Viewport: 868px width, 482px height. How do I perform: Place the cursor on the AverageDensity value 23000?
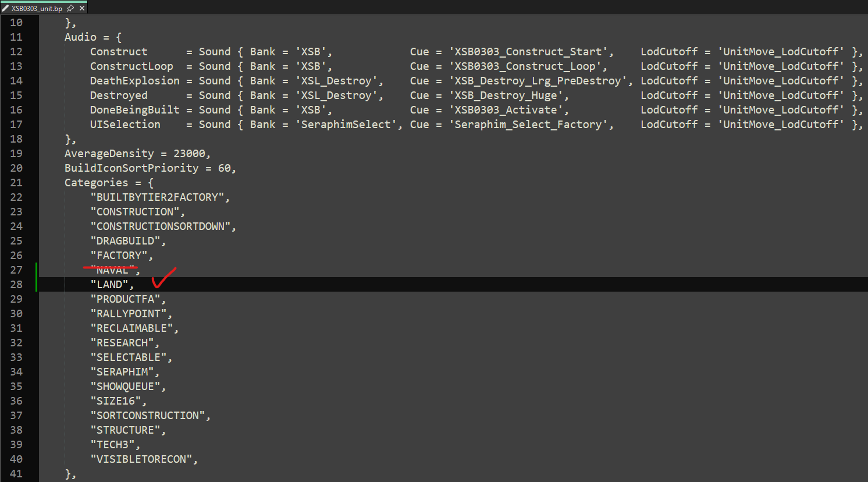pyautogui.click(x=189, y=154)
